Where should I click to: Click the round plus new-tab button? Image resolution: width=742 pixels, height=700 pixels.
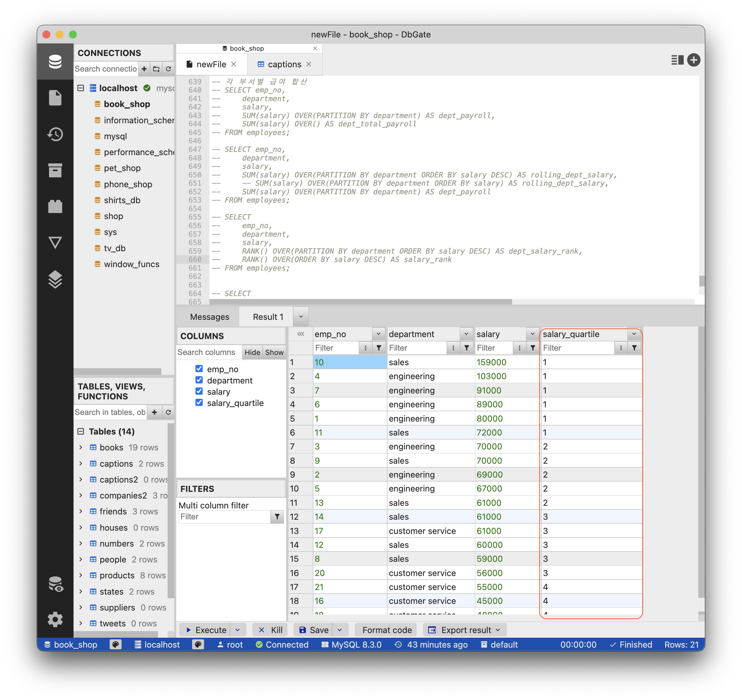(694, 60)
